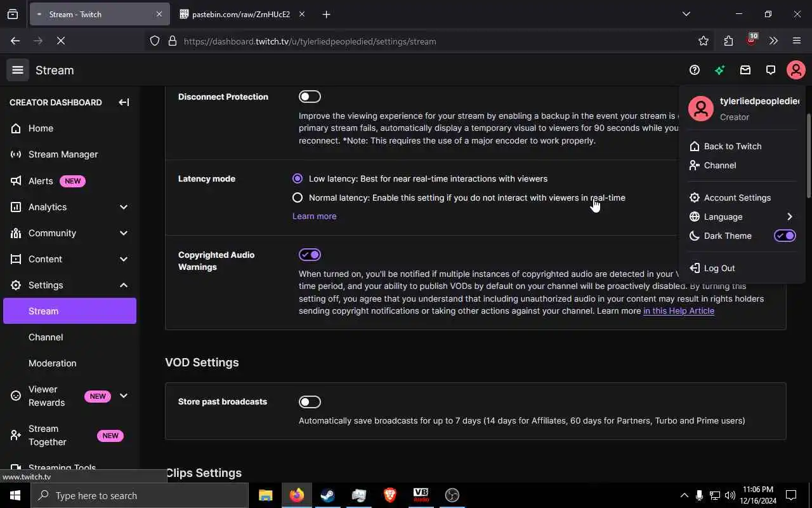Go to Home in the dashboard sidebar

click(70, 128)
